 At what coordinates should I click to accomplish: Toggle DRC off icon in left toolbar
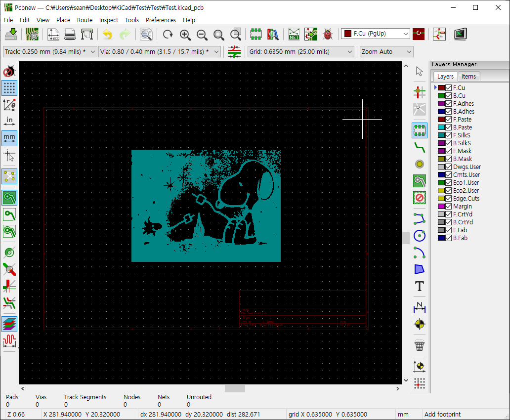(x=9, y=71)
